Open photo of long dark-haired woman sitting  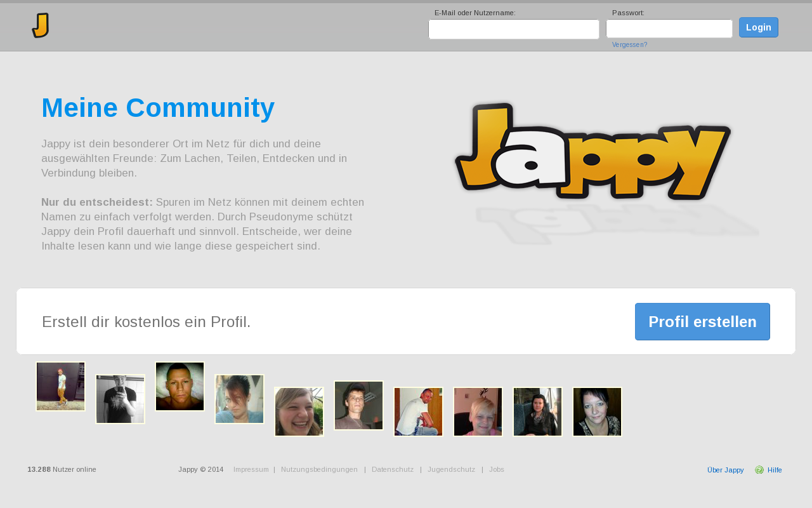537,411
